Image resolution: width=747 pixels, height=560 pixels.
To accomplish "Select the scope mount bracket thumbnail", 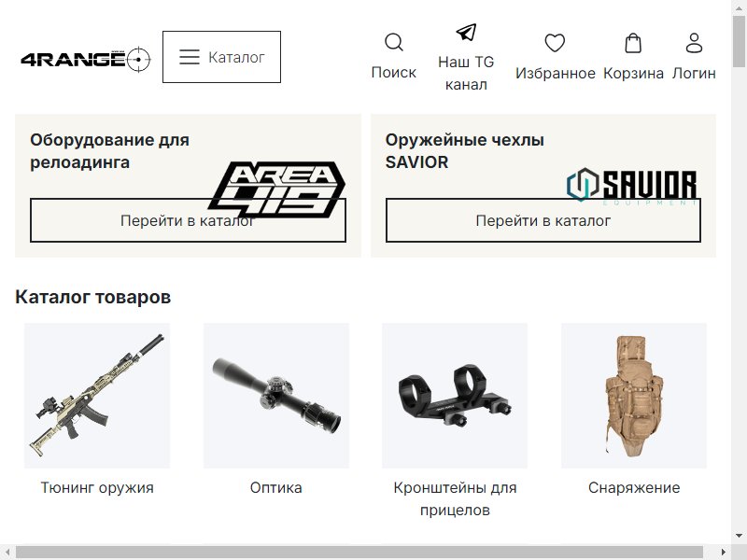I will (x=455, y=395).
